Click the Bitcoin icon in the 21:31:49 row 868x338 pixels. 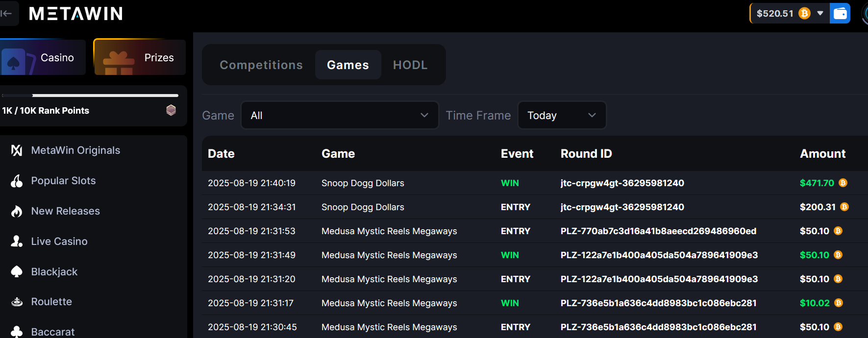pyautogui.click(x=838, y=255)
